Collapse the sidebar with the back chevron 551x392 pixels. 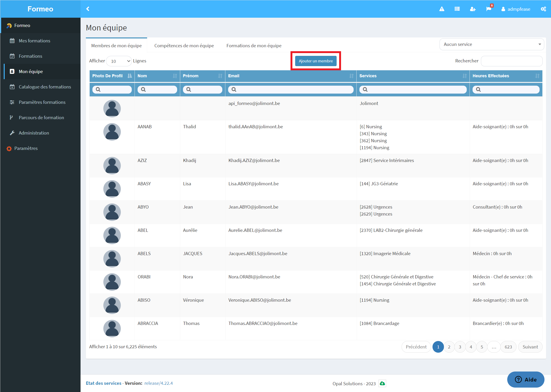(x=88, y=9)
